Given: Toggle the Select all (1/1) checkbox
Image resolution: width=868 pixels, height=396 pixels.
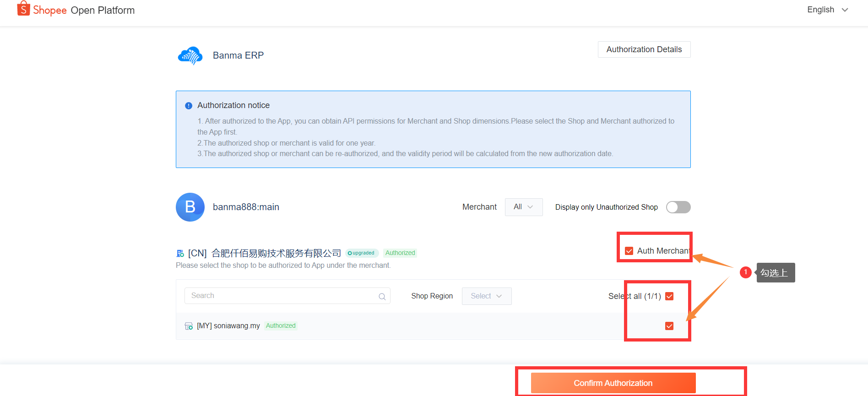Looking at the screenshot, I should click(669, 296).
